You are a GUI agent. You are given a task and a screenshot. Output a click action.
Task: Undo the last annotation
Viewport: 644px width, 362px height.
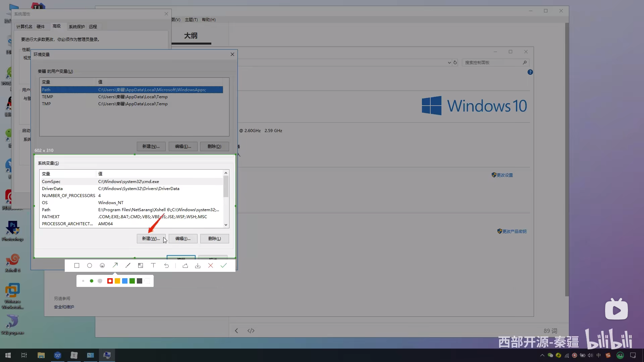(x=166, y=265)
